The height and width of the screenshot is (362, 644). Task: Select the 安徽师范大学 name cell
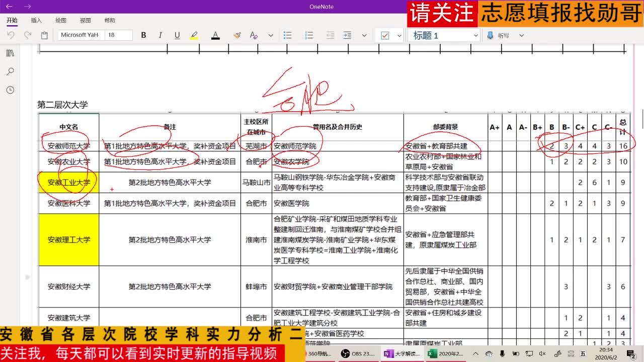69,146
